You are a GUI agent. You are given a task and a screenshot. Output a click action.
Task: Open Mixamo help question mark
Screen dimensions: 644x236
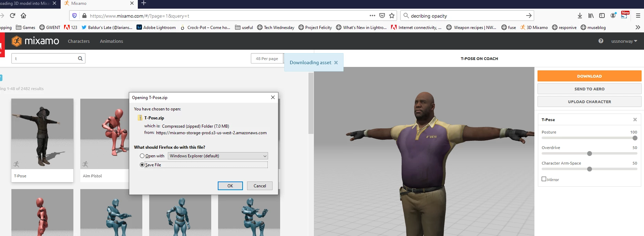601,41
